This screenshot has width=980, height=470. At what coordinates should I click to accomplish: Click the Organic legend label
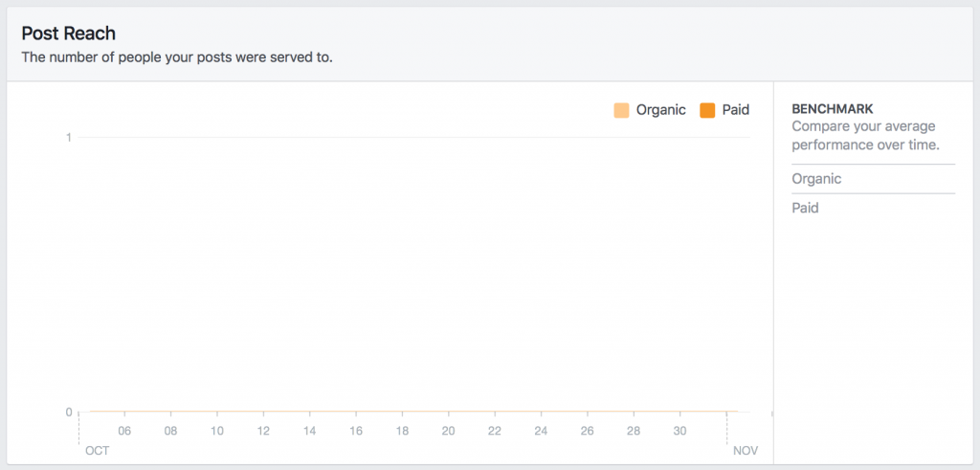pos(660,110)
